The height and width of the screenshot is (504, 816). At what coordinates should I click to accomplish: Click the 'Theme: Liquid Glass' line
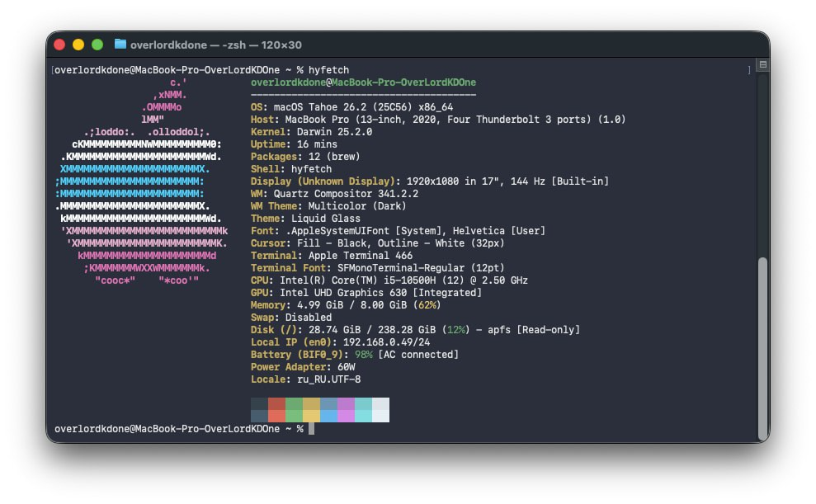coord(305,219)
